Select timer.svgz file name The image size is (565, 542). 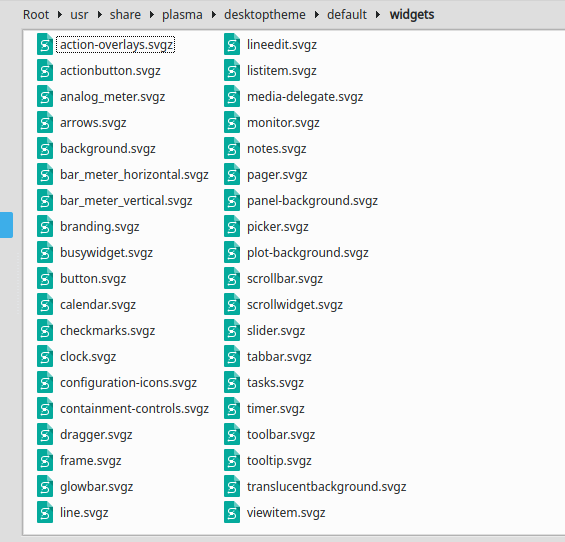pos(275,409)
